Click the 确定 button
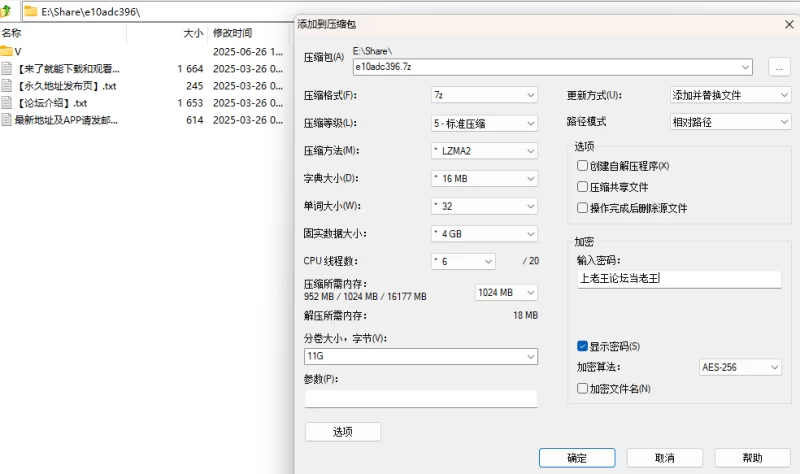Screen dimensions: 800x474 click(577, 458)
